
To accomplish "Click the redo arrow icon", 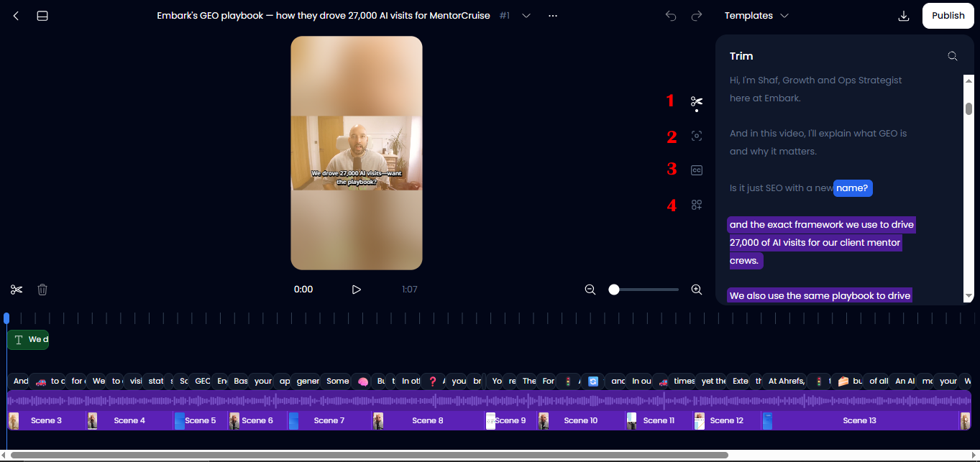I will click(696, 16).
